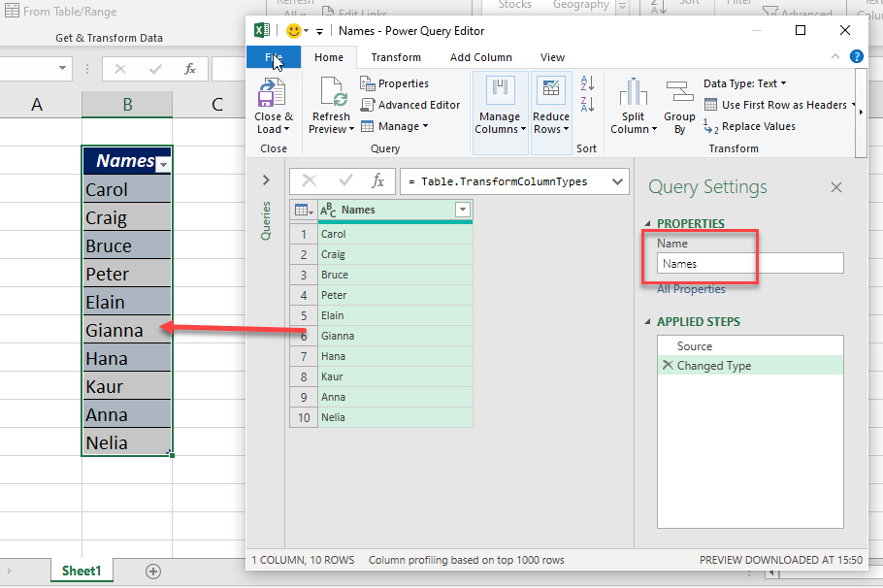Open the File tab
883x588 pixels.
[274, 57]
